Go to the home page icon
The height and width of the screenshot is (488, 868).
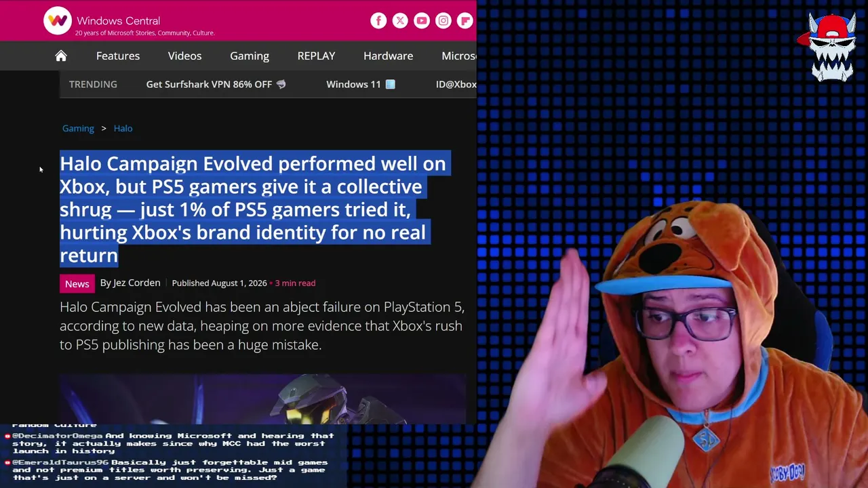tap(61, 56)
